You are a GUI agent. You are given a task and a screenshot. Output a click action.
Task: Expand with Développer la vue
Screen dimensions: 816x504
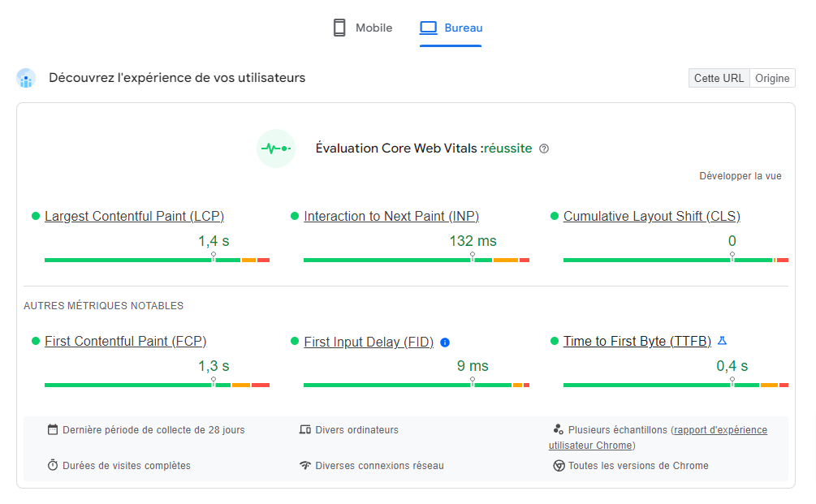point(740,176)
